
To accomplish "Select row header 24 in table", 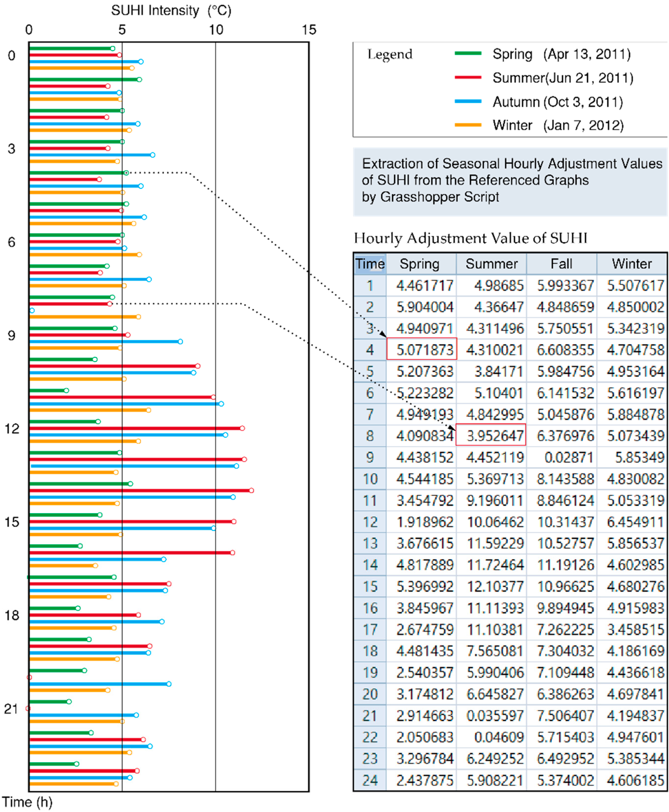I will (x=370, y=780).
